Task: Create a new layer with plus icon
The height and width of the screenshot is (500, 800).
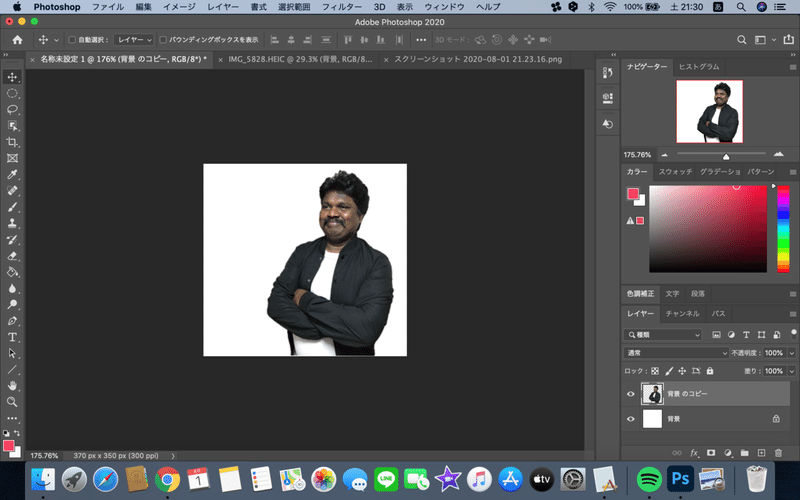Action: (762, 453)
